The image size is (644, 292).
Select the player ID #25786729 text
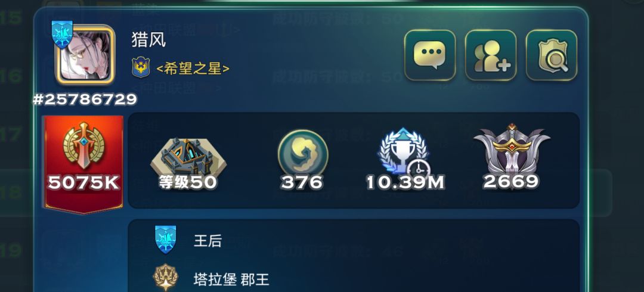point(85,100)
